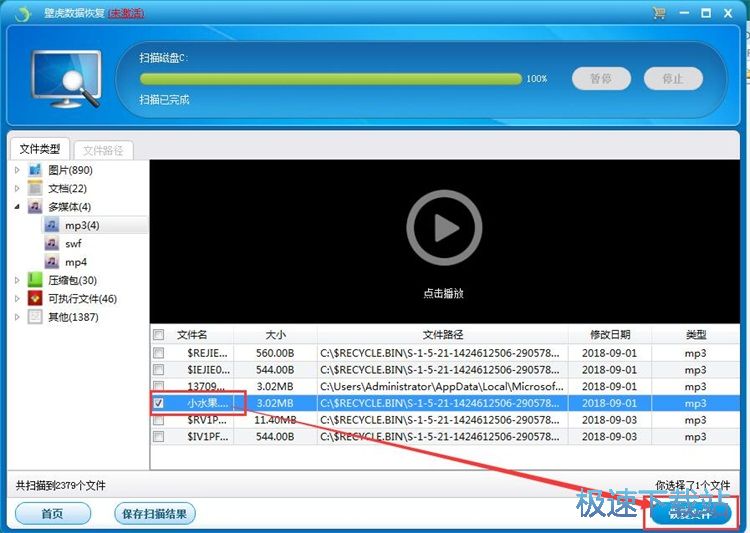Expand the 图片(890) tree node
This screenshot has height=533, width=750.
point(17,170)
